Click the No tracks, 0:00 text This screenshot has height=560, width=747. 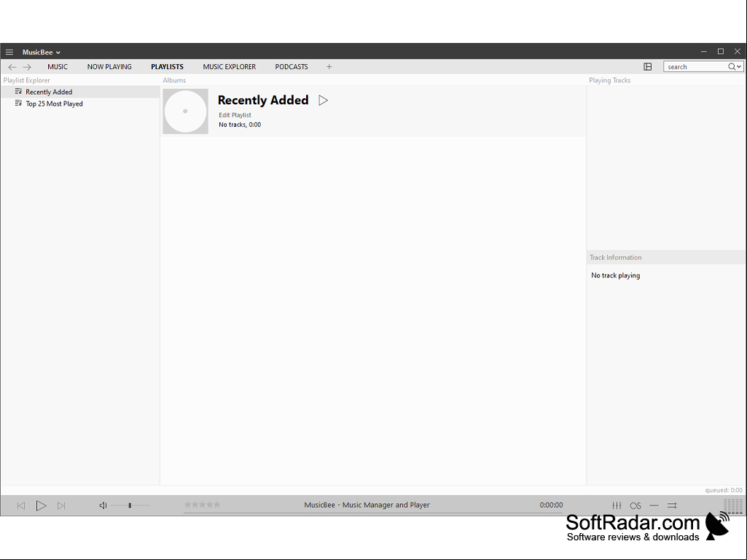click(240, 125)
